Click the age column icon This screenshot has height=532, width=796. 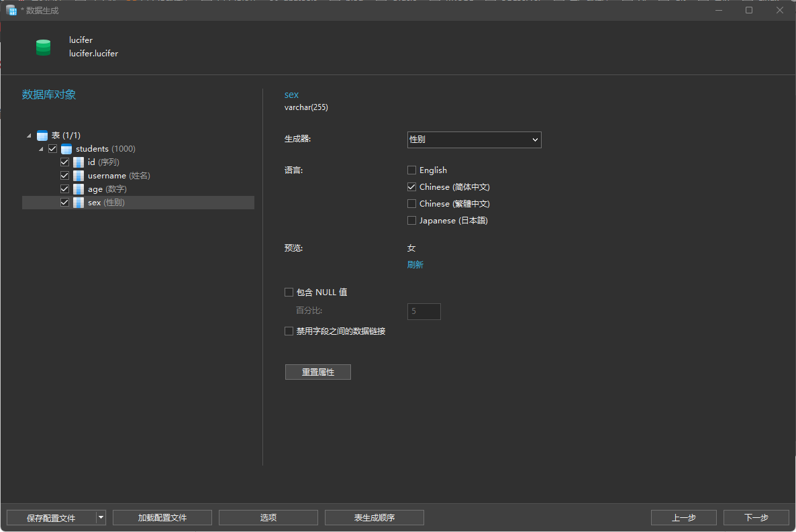tap(79, 189)
